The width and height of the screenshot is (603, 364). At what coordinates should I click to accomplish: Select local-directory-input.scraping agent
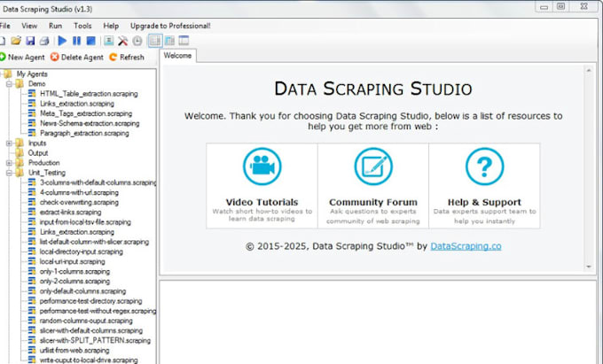click(x=82, y=252)
